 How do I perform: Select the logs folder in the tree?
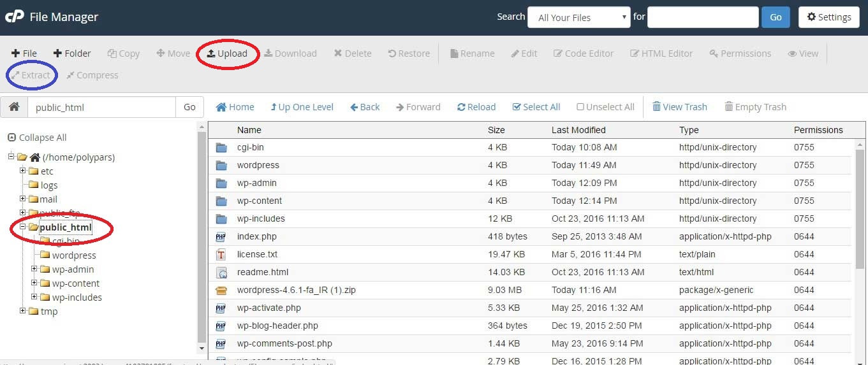(x=48, y=185)
